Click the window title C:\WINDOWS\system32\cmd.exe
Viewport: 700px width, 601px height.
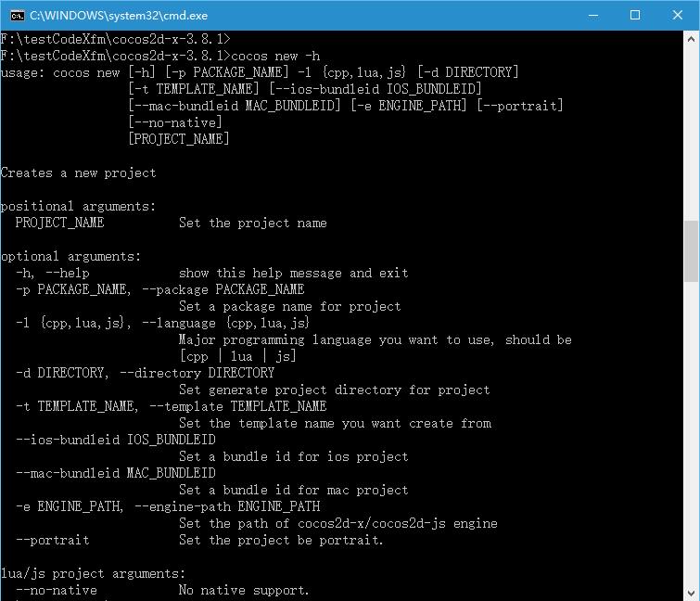pyautogui.click(x=119, y=16)
